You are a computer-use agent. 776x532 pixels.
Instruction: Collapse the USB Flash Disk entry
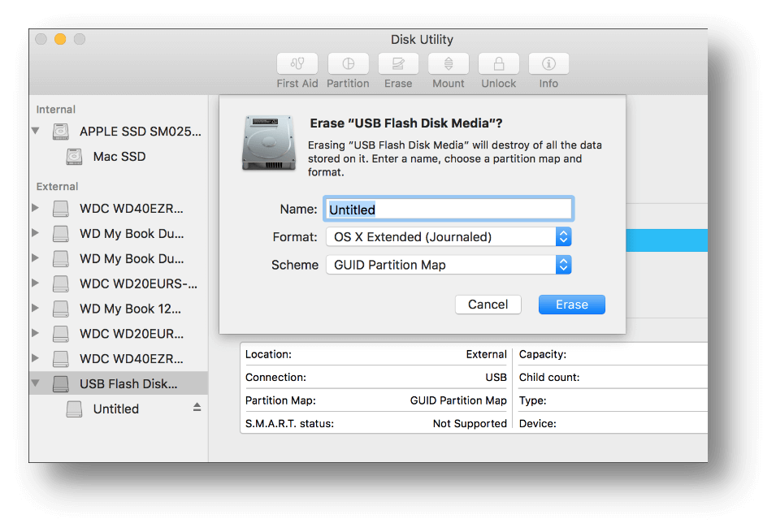click(x=35, y=383)
